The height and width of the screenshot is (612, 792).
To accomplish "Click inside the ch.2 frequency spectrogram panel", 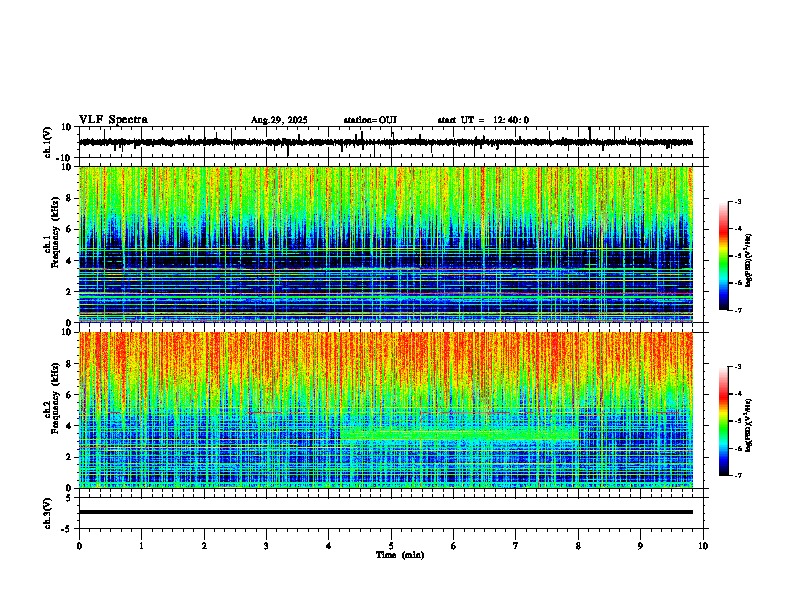I will (x=386, y=410).
